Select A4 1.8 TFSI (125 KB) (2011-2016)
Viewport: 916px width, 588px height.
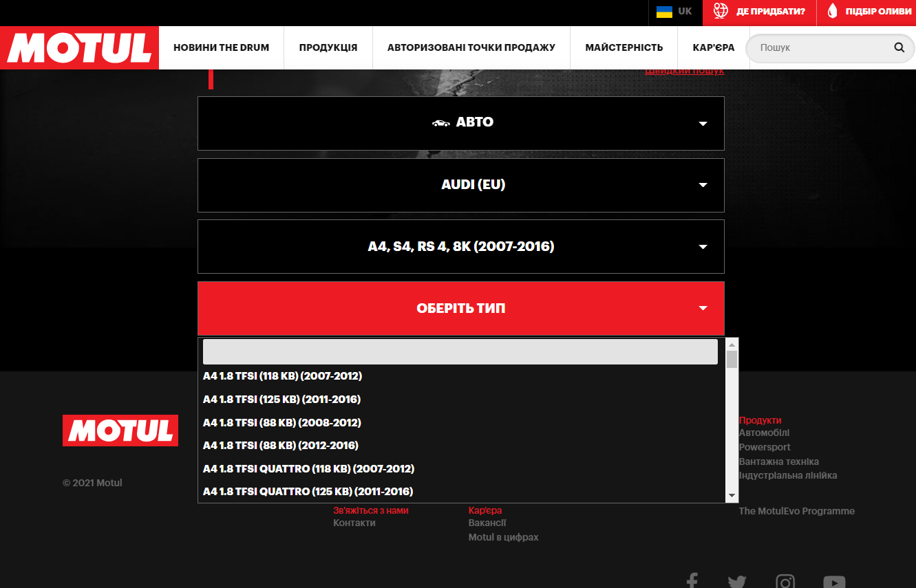pyautogui.click(x=281, y=400)
